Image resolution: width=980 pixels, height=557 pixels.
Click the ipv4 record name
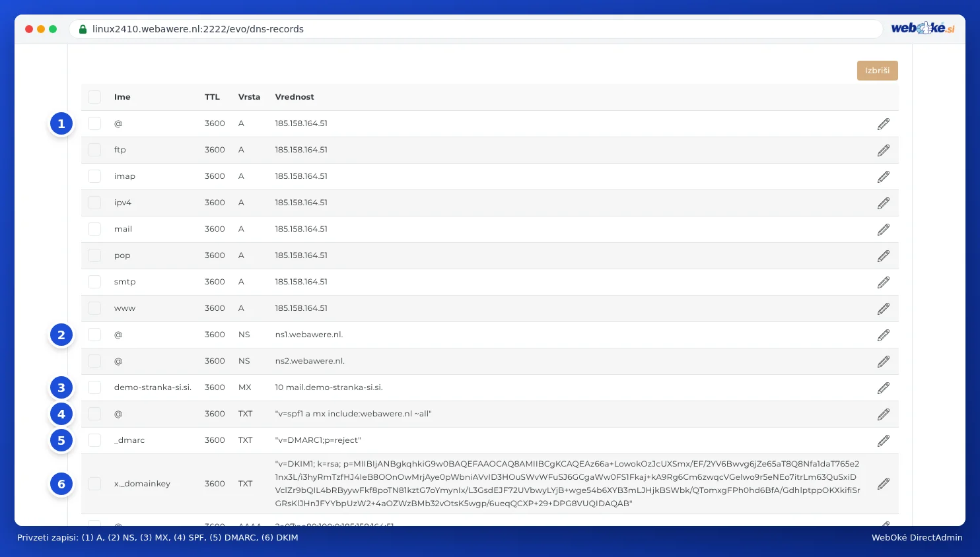coord(123,203)
